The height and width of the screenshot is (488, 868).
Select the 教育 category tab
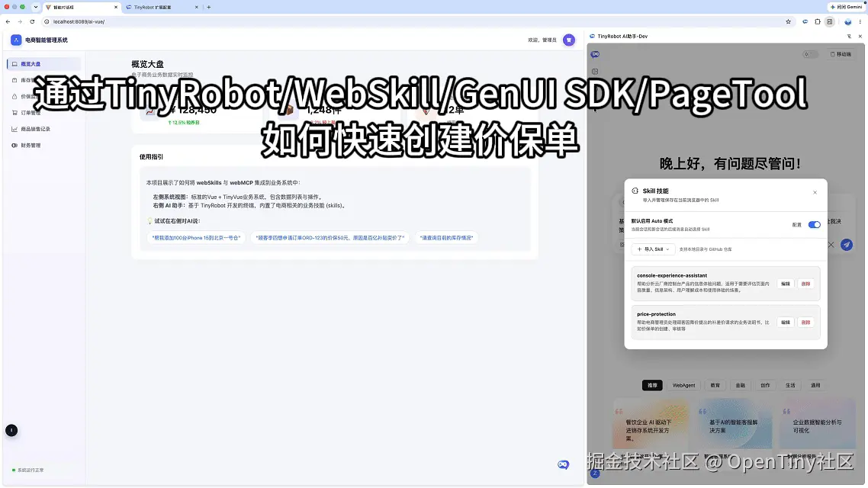(715, 385)
